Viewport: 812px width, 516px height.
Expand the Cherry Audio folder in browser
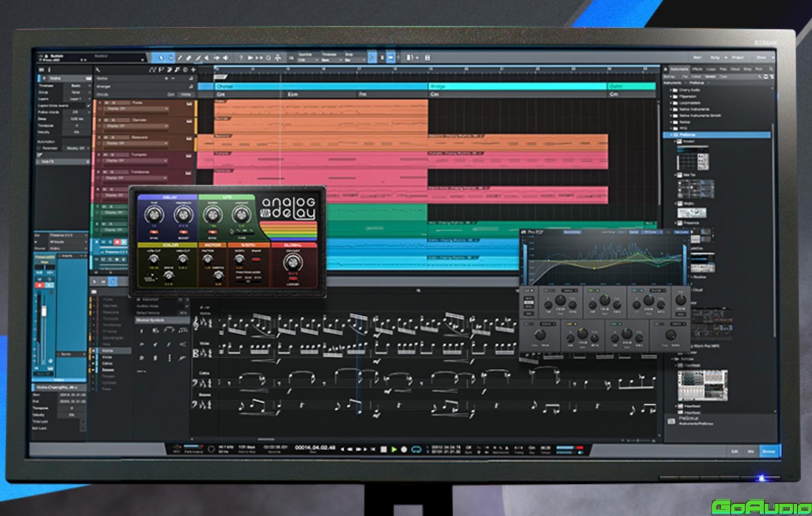[x=671, y=90]
